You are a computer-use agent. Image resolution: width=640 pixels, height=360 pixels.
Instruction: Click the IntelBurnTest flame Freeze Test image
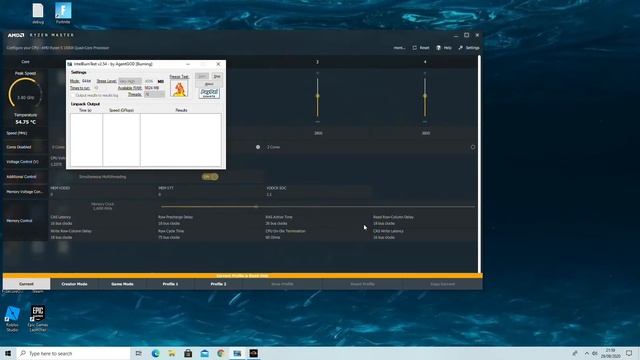[x=179, y=89]
